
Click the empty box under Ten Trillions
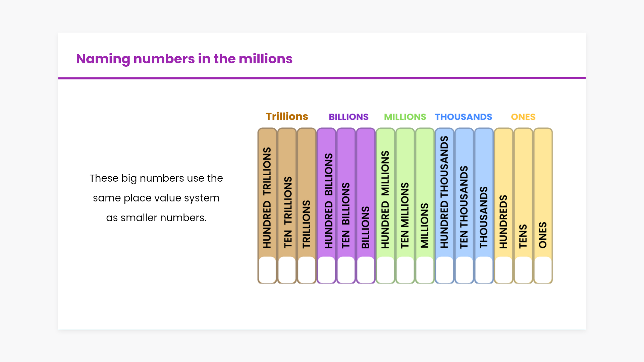tap(287, 270)
